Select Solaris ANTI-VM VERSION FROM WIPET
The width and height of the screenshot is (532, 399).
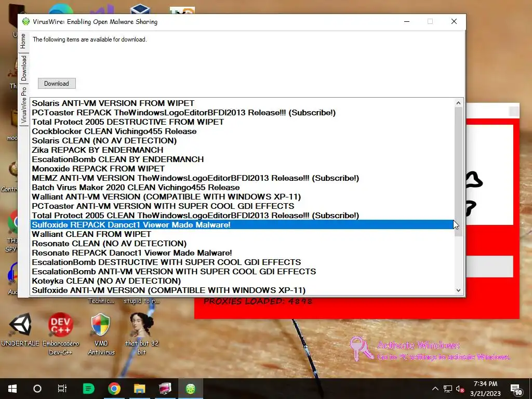242,103
